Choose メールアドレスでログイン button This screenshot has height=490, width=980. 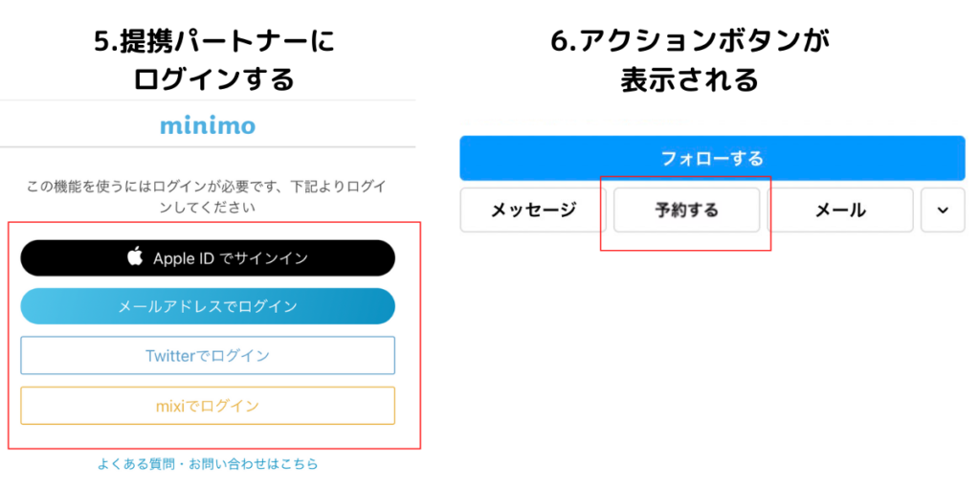pos(208,306)
